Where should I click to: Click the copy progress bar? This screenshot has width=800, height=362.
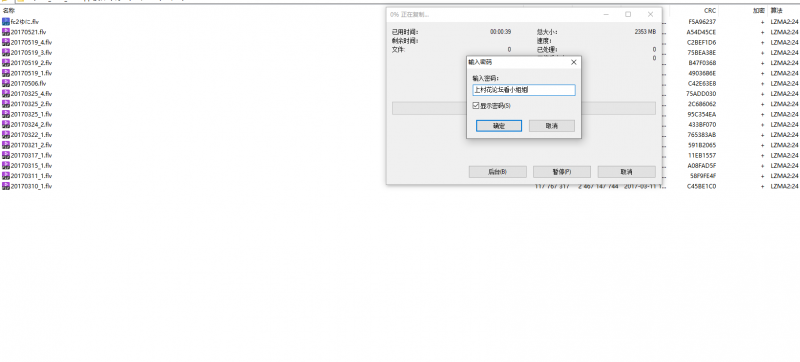pos(523,108)
